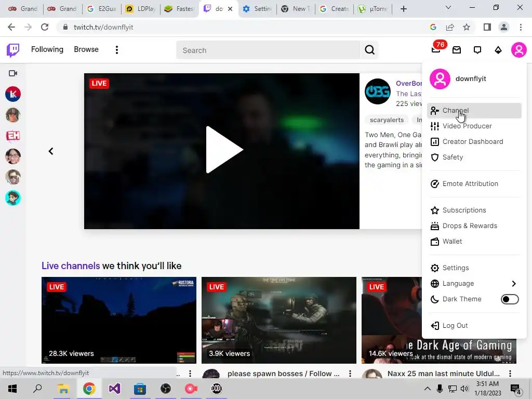Click the OBG channel avatar
The width and height of the screenshot is (532, 399).
coord(377,91)
